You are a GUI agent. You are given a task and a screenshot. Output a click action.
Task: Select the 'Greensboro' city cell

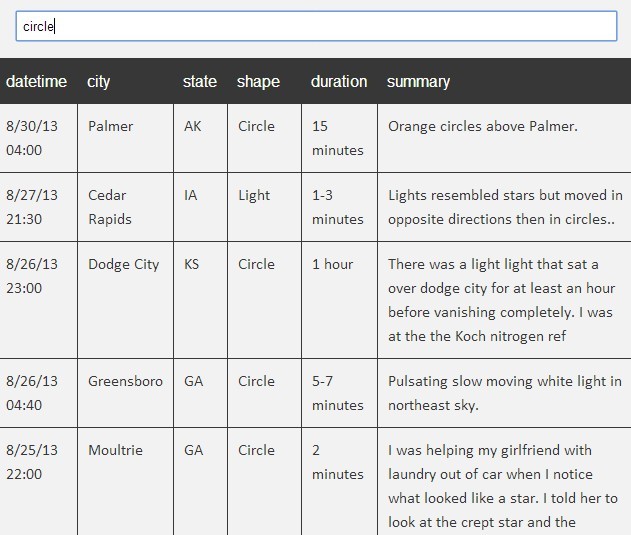pos(125,382)
